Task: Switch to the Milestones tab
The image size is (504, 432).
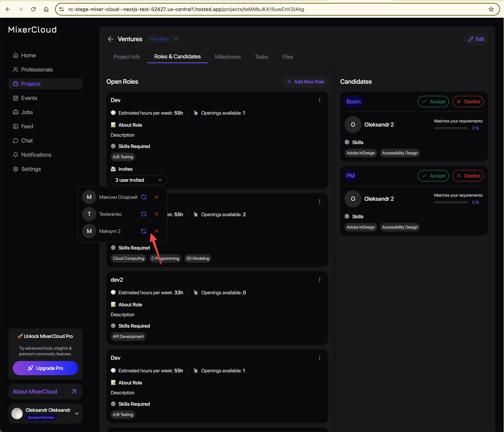Action: coord(228,57)
